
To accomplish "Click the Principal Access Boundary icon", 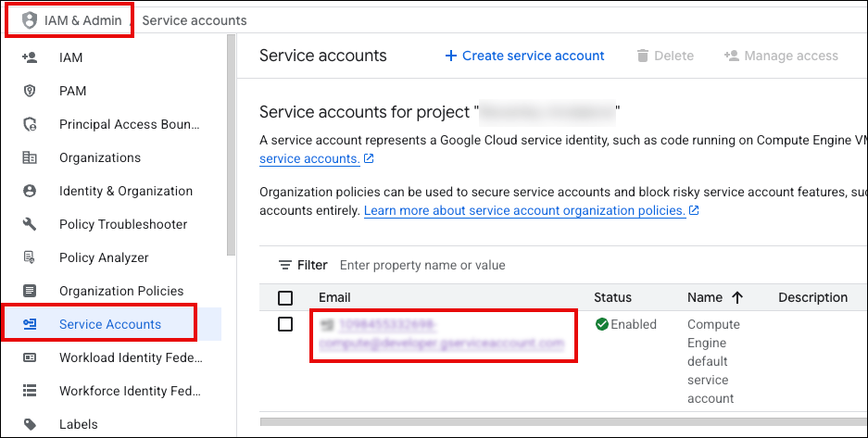I will [x=30, y=124].
